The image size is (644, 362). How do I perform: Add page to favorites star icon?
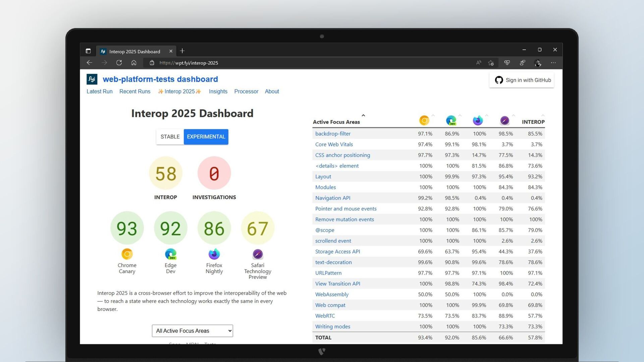pyautogui.click(x=491, y=63)
